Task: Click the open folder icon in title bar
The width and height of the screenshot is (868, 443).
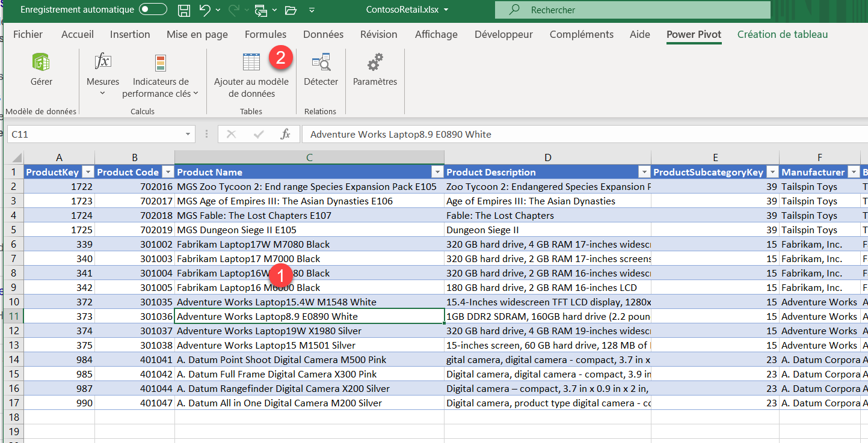Action: pyautogui.click(x=291, y=10)
